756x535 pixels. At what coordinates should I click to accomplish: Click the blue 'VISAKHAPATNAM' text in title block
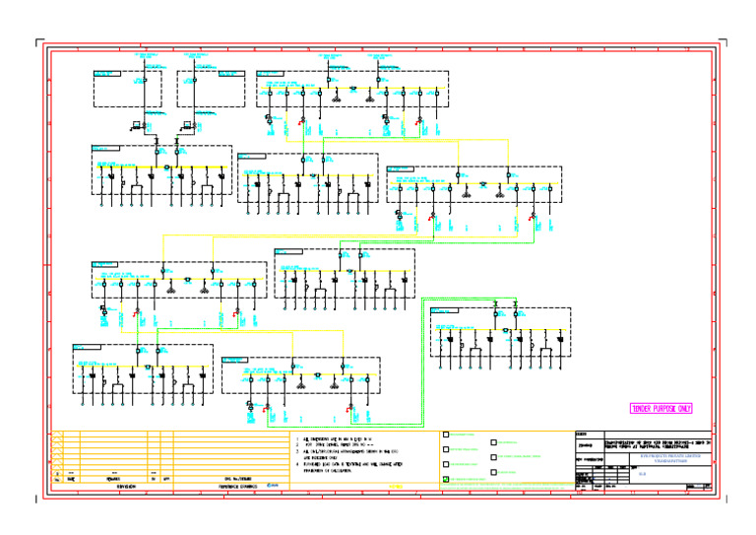[670, 461]
